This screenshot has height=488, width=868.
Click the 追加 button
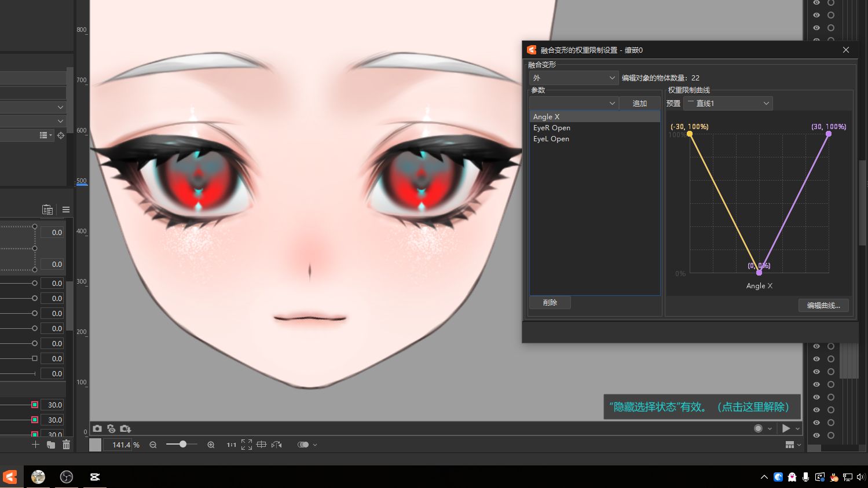point(639,104)
